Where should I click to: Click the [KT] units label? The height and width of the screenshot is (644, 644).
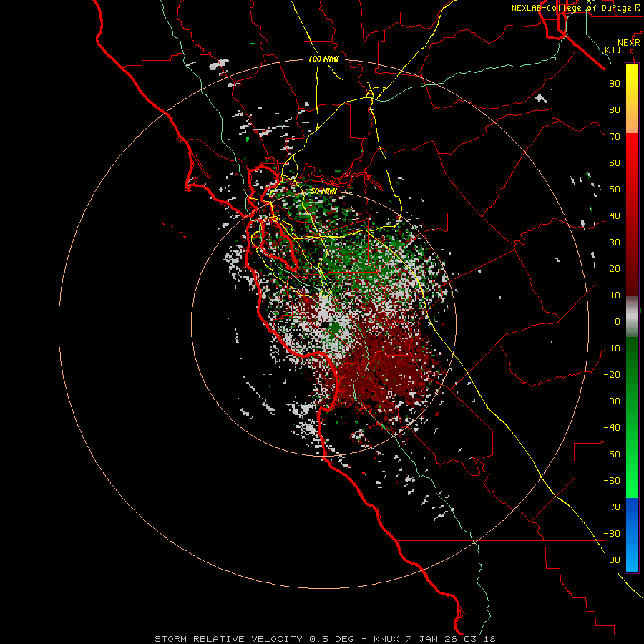pos(611,49)
